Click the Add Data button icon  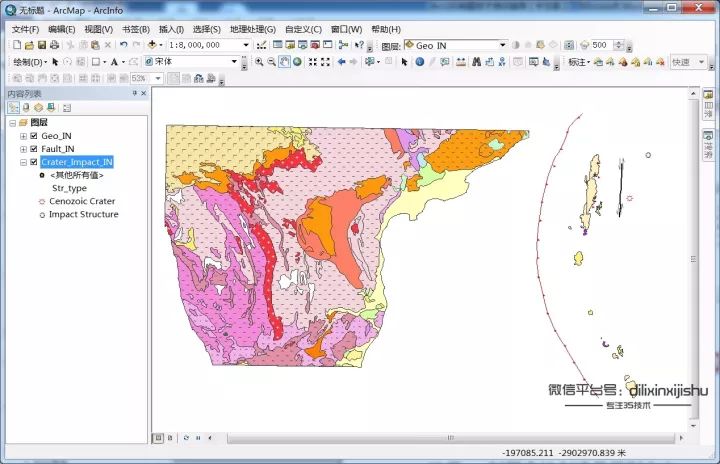(152, 45)
